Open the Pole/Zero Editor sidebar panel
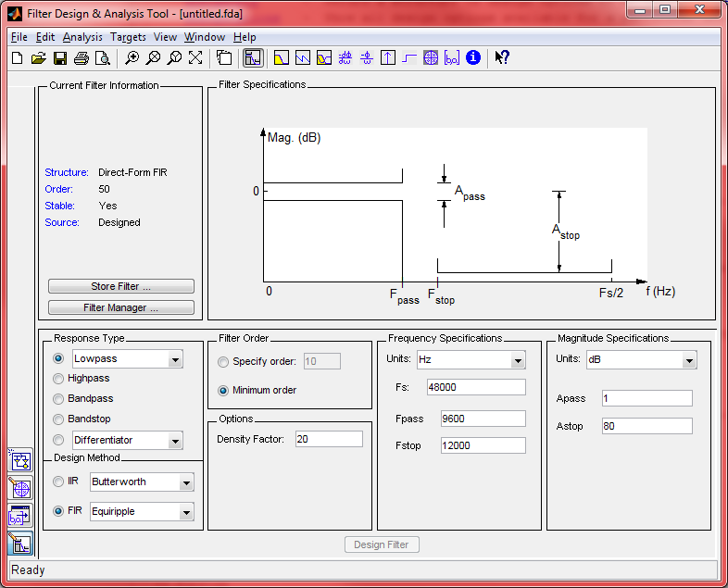This screenshot has height=588, width=728. point(20,488)
